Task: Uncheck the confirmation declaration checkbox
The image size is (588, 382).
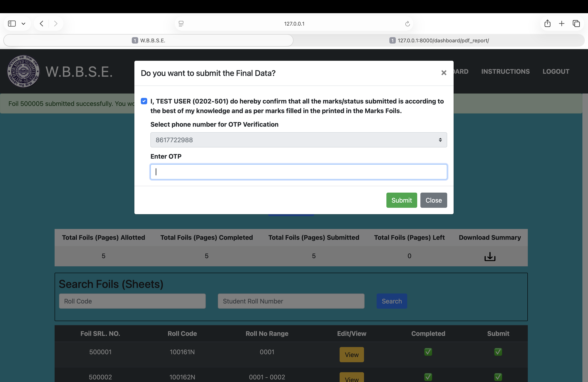Action: (x=144, y=101)
